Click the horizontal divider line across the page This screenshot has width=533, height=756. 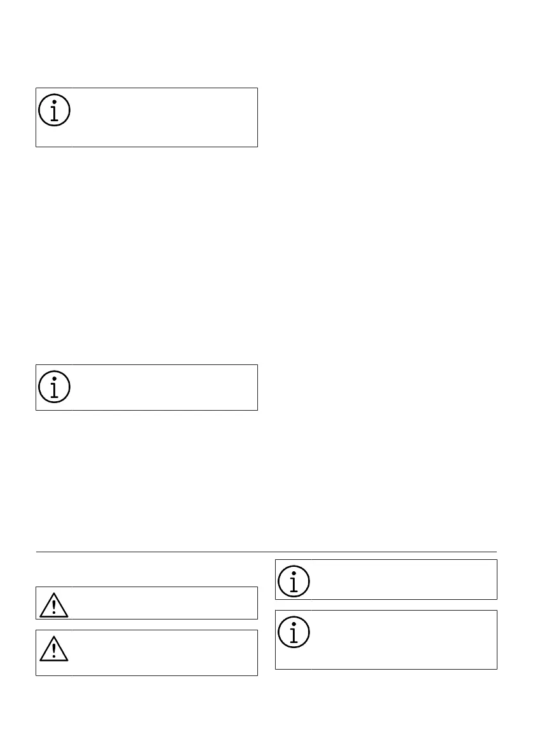pos(266,552)
